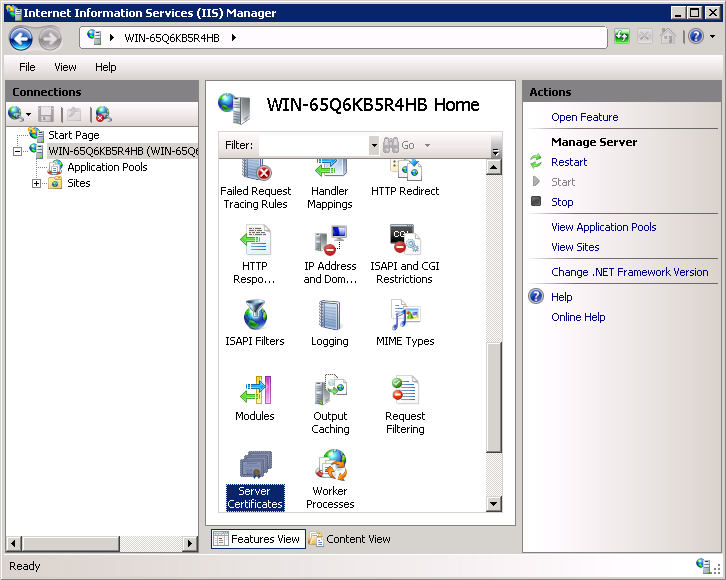Open Failed Request Tracing Rules feature

(255, 185)
